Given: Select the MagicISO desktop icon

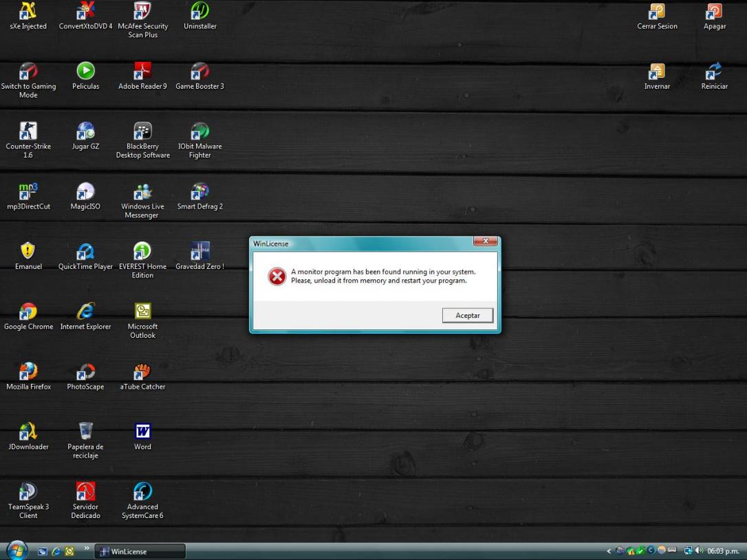Looking at the screenshot, I should [x=86, y=196].
